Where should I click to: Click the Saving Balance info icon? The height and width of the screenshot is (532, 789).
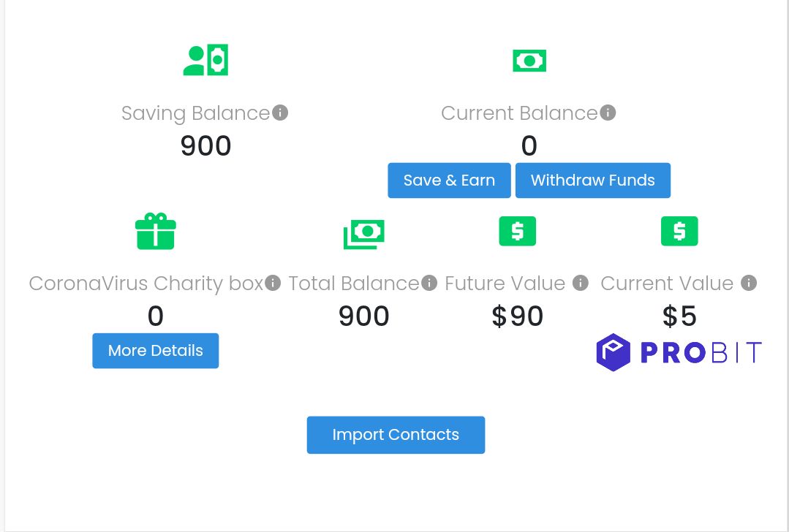tap(280, 113)
